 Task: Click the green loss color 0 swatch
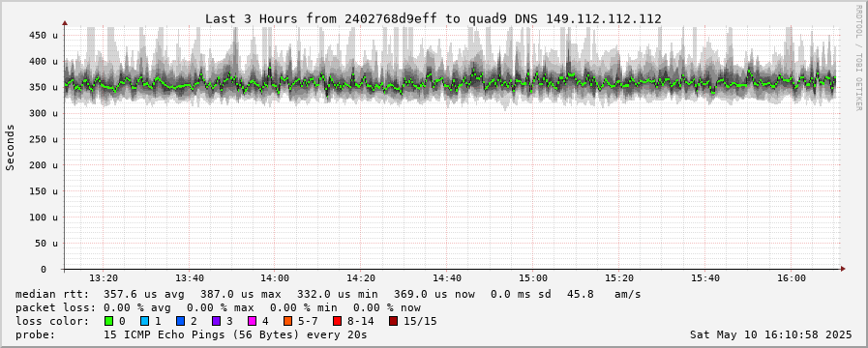108,321
